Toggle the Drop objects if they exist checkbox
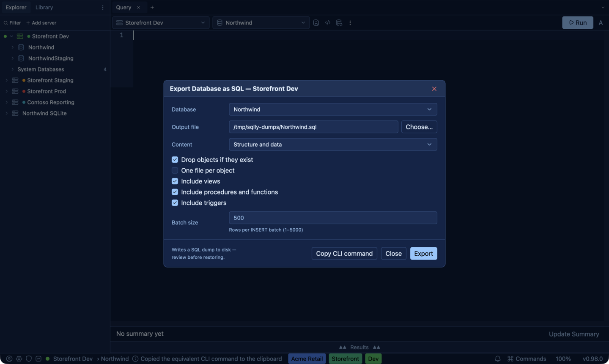The width and height of the screenshot is (609, 364). [175, 160]
